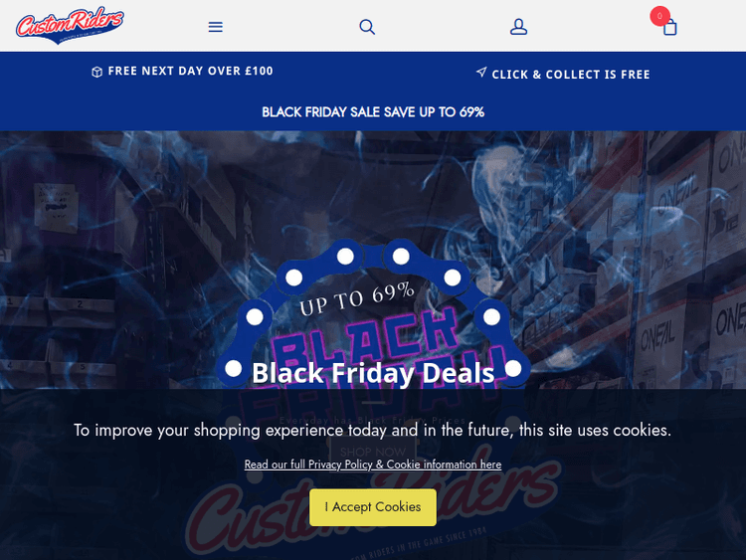746x560 pixels.
Task: View the shopping bag cart icon
Action: point(669,27)
